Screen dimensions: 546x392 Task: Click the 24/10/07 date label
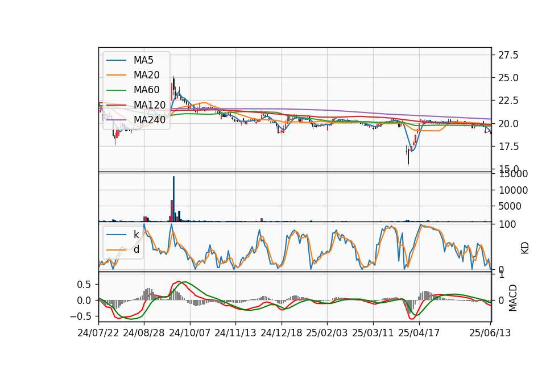[x=190, y=333]
